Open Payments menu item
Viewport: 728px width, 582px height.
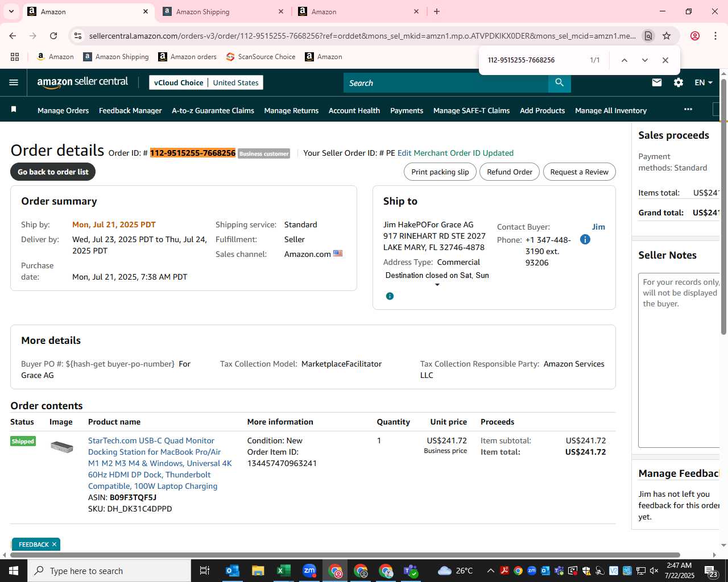(407, 110)
